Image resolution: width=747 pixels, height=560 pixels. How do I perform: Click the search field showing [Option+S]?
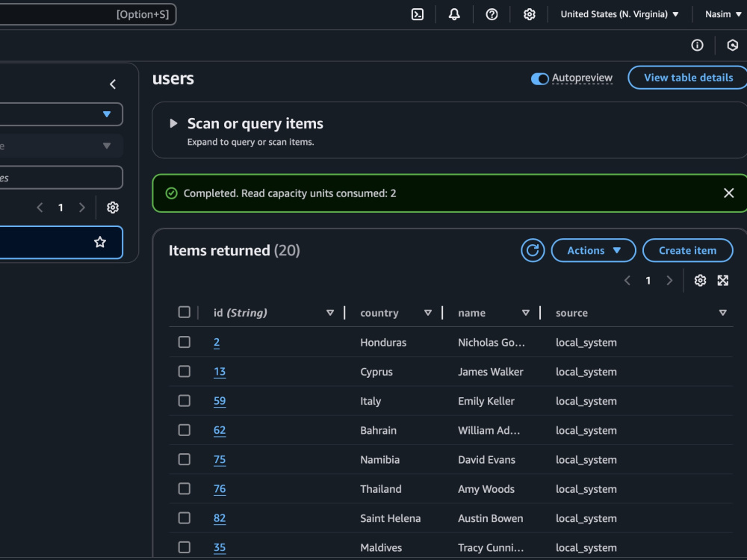(87, 14)
